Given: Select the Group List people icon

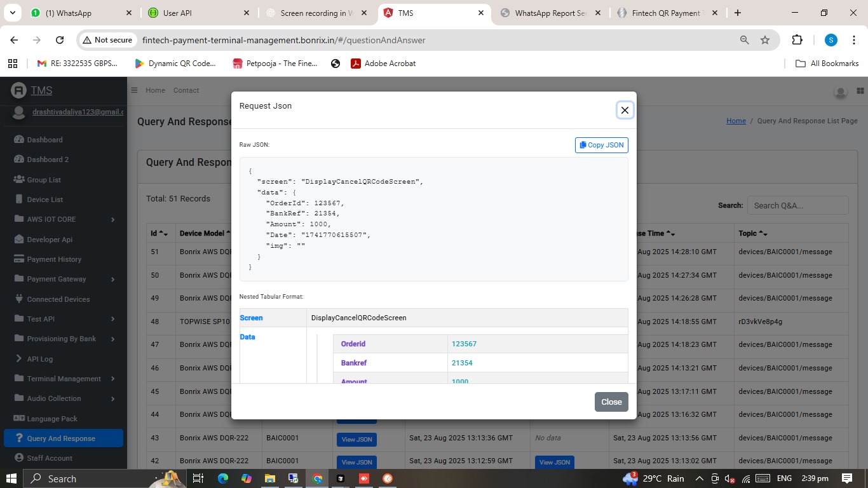Looking at the screenshot, I should pyautogui.click(x=19, y=180).
